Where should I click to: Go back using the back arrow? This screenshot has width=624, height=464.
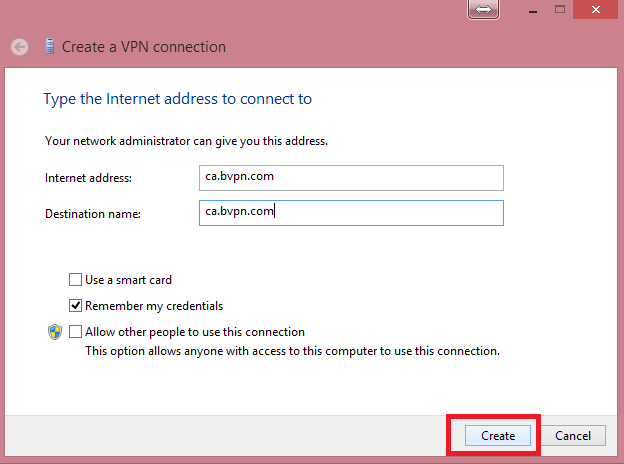point(19,47)
